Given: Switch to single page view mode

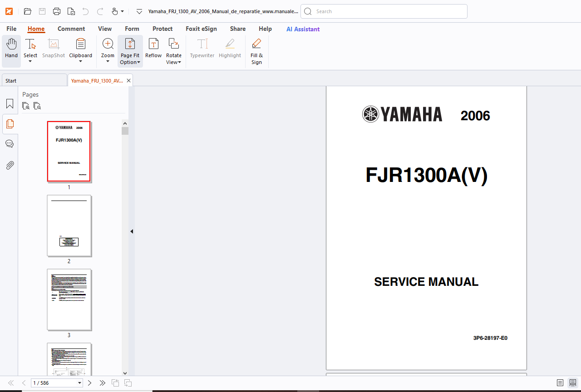Looking at the screenshot, I should [x=560, y=383].
